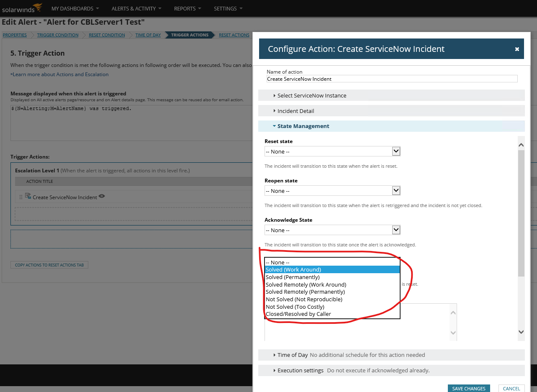Select the Trigger Actions step
Screen dimensions: 537x392
click(x=190, y=35)
